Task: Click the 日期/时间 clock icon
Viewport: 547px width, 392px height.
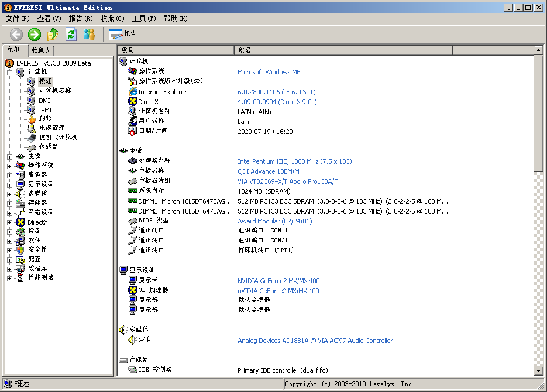Action: [x=133, y=131]
